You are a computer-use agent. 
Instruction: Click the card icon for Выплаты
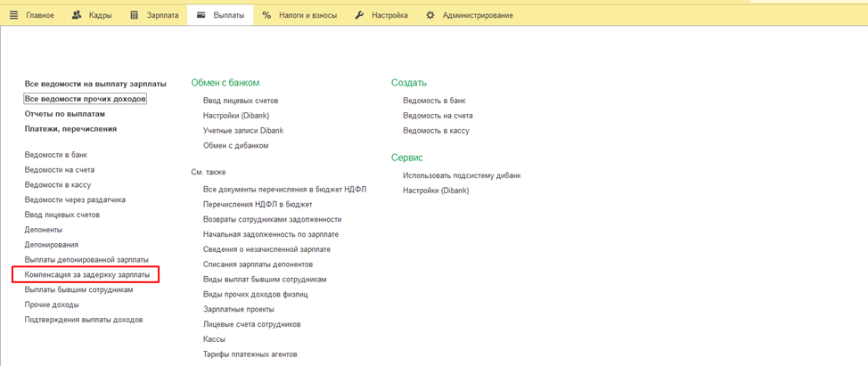(x=201, y=15)
